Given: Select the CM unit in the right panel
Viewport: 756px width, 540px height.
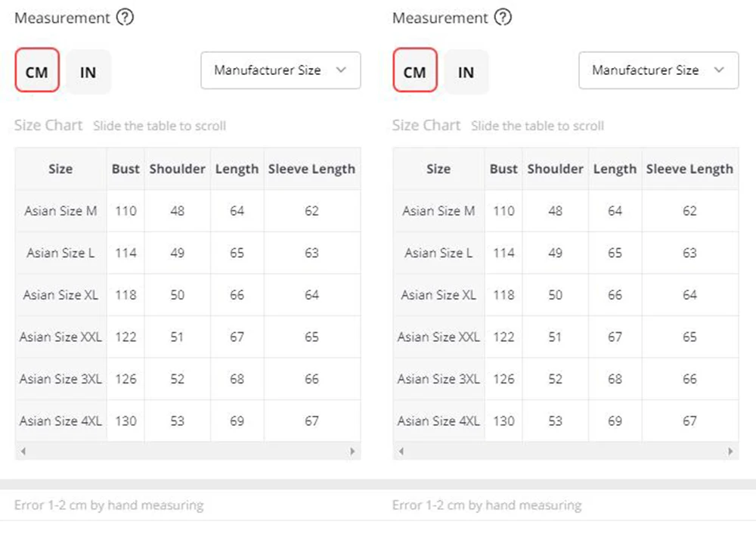Looking at the screenshot, I should (x=415, y=73).
